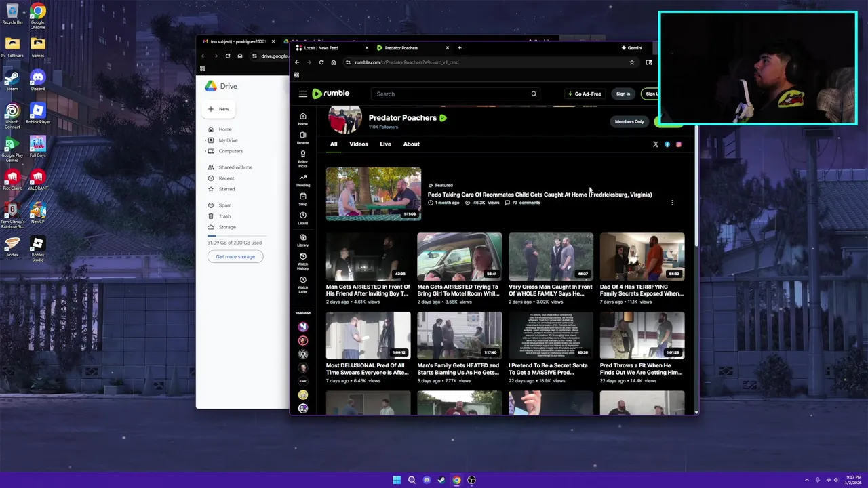Screen dimensions: 868x488
Task: Show hidden system tray icons
Action: (807, 480)
